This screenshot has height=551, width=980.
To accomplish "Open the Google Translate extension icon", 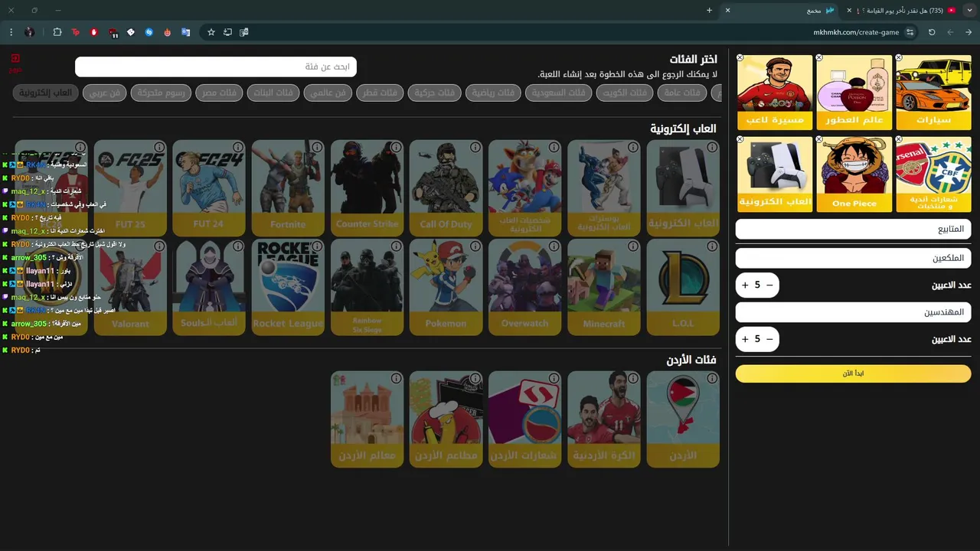I will 185,32.
